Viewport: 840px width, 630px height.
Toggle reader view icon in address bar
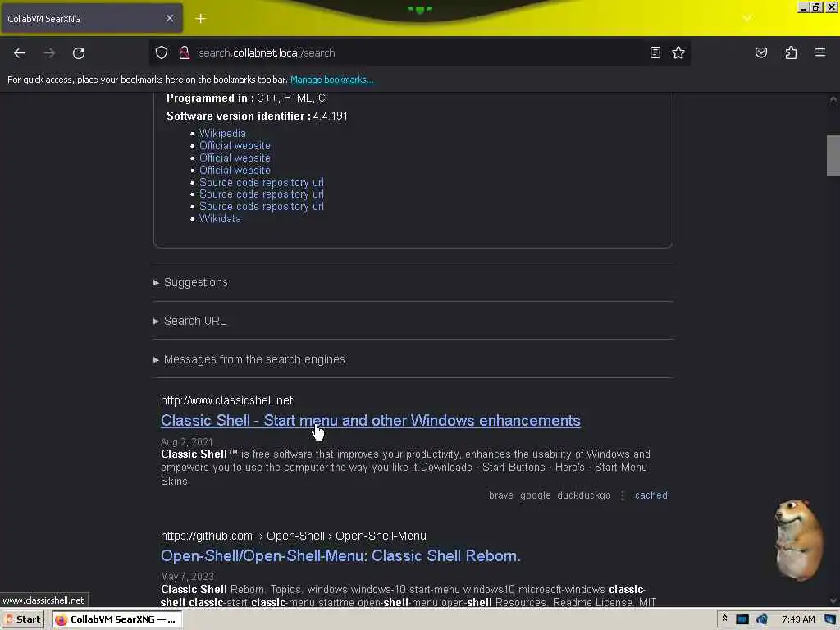pyautogui.click(x=655, y=52)
